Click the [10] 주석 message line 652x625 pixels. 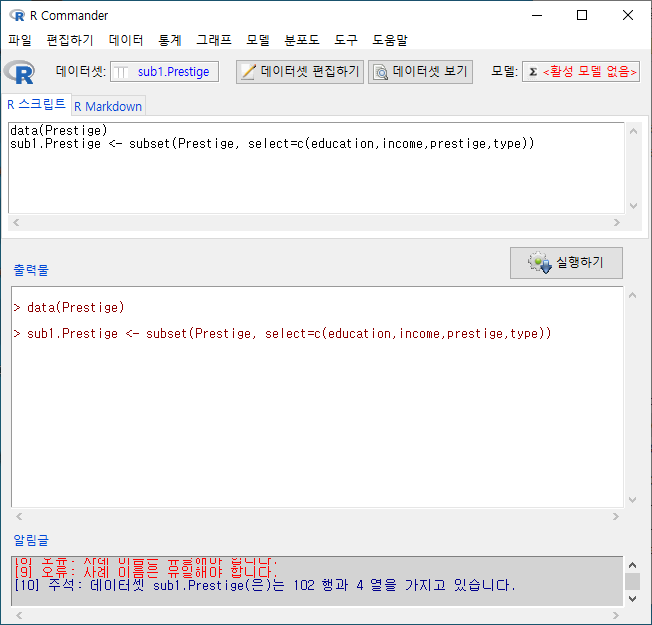[265, 585]
